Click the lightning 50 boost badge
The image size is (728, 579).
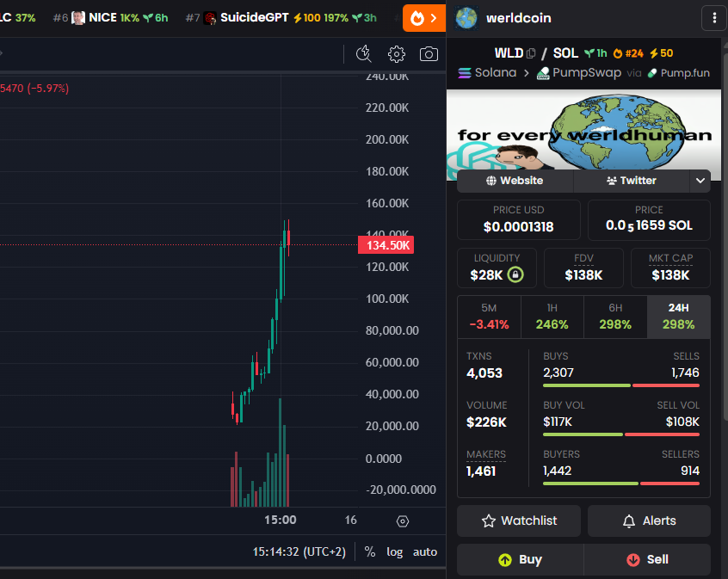coord(661,53)
